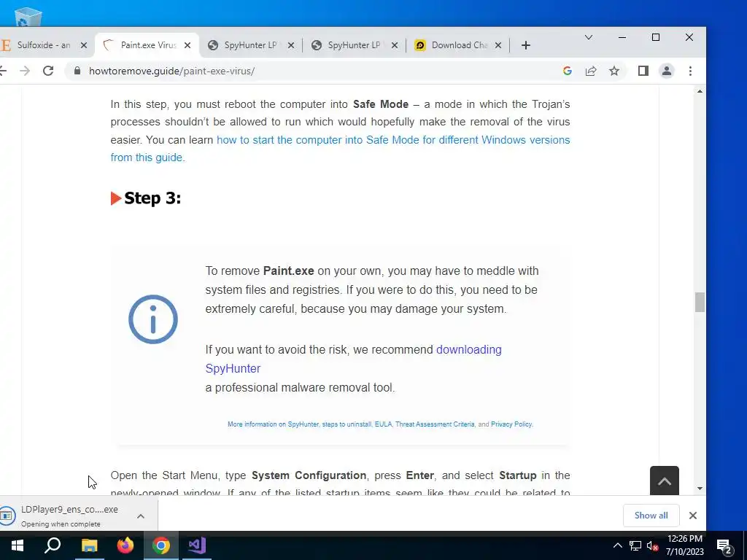Bookmark this page with the star
This screenshot has width=747, height=560.
coord(614,71)
